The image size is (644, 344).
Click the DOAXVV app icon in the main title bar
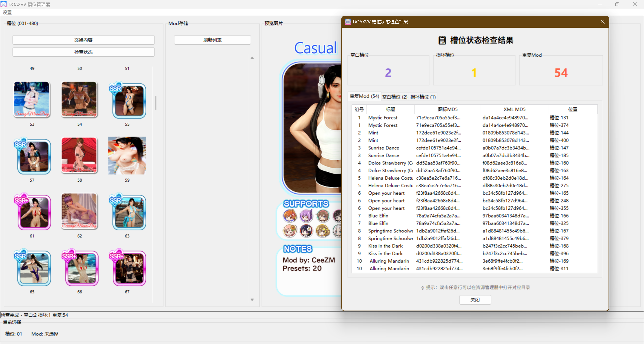(x=4, y=4)
